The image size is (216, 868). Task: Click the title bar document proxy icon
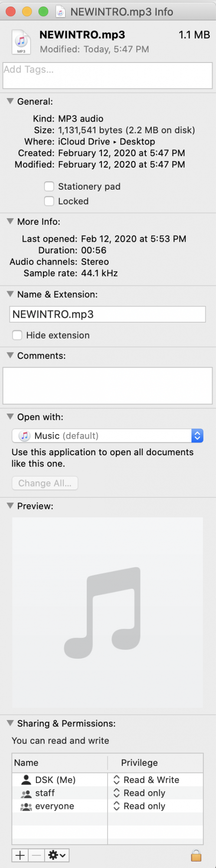point(61,12)
